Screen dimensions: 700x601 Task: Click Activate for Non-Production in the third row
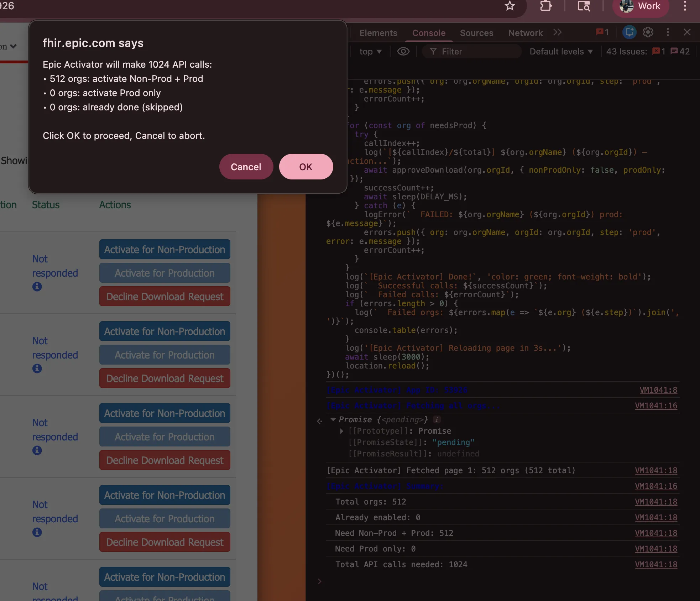point(164,413)
